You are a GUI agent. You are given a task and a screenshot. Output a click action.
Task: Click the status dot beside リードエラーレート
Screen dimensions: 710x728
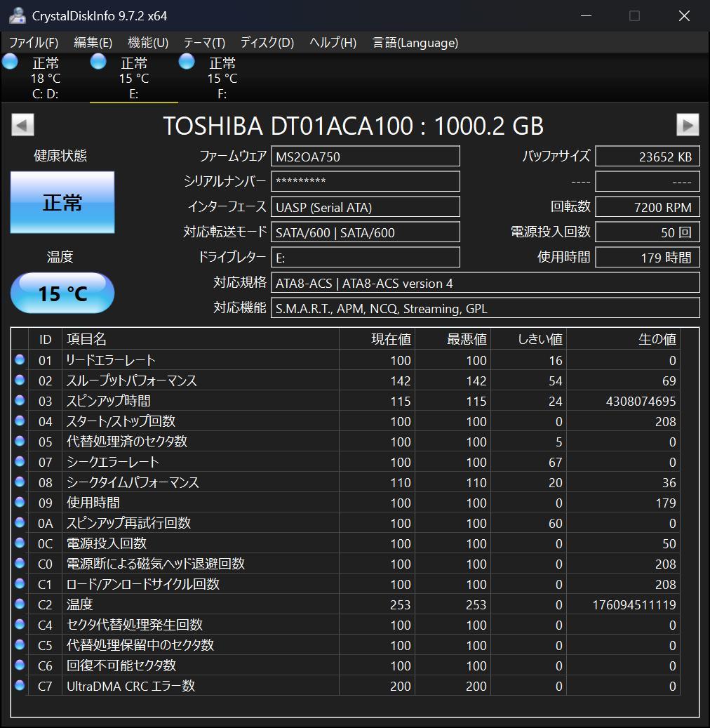click(x=19, y=360)
